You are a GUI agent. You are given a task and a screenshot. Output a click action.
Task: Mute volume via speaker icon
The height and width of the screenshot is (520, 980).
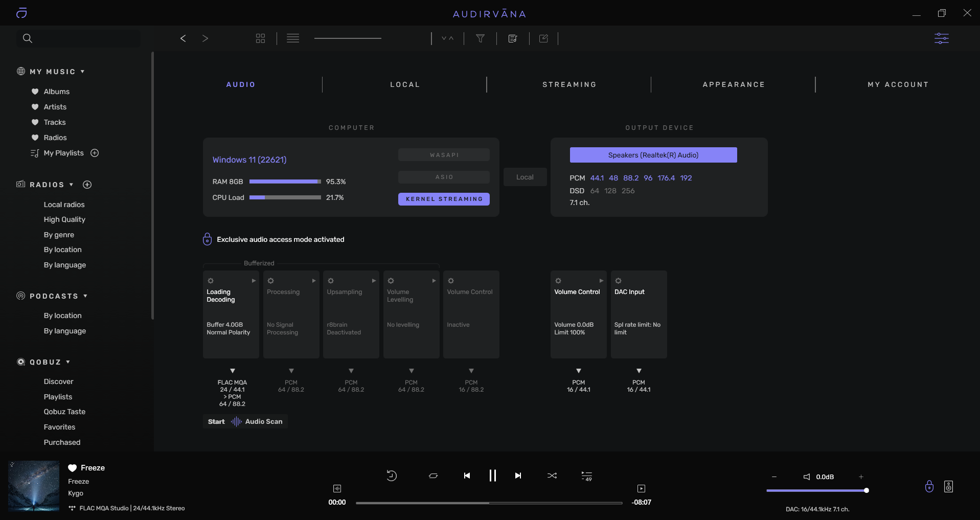(807, 477)
